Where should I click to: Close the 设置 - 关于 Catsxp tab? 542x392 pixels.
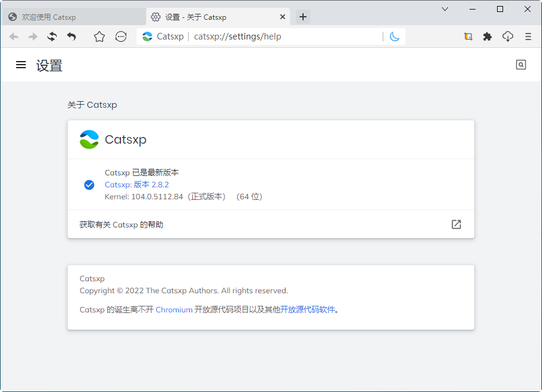[283, 17]
